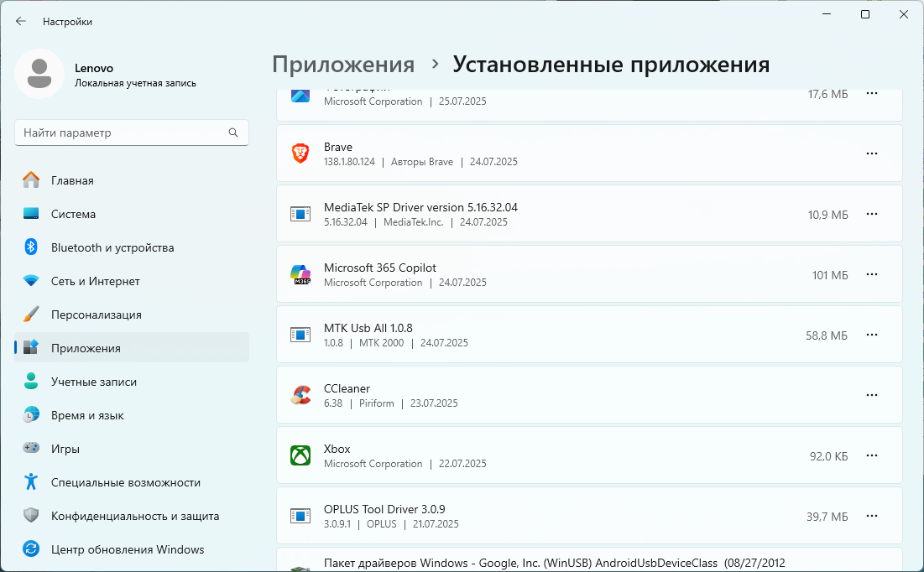Minimize the Настройки settings window

coord(827,15)
